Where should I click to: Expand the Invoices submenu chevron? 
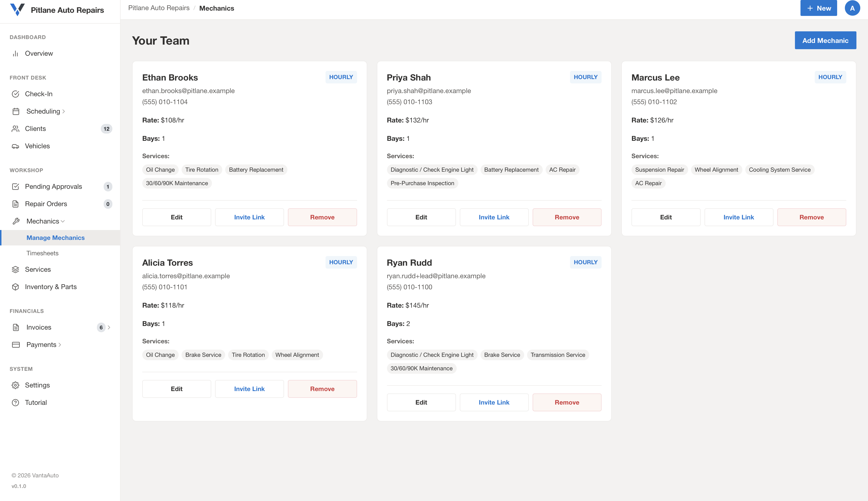click(109, 327)
